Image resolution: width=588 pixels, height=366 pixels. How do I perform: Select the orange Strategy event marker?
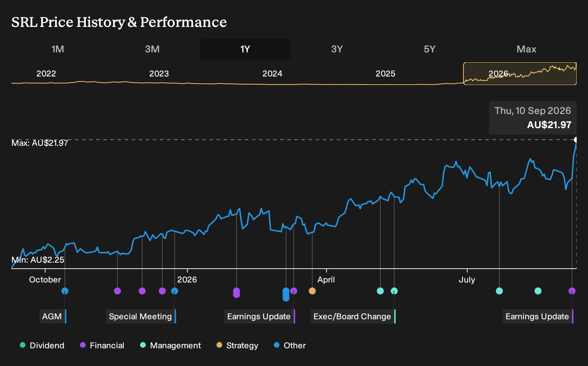(312, 291)
